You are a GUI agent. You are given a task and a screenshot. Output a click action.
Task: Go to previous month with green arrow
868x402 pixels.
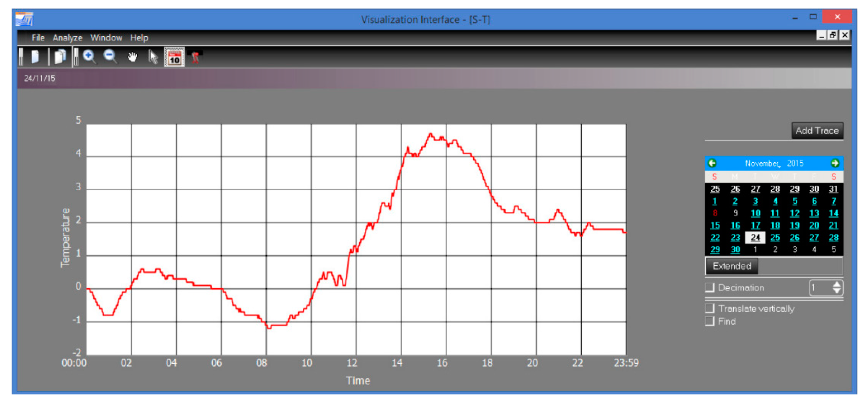pyautogui.click(x=712, y=163)
